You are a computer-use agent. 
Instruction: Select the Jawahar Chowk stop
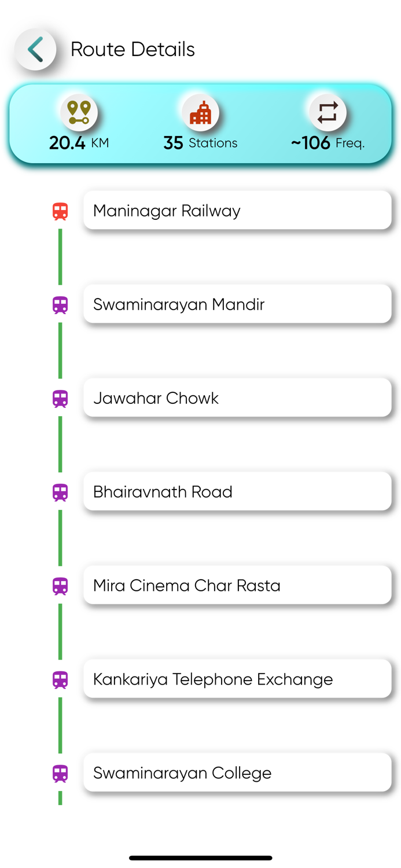tap(237, 398)
